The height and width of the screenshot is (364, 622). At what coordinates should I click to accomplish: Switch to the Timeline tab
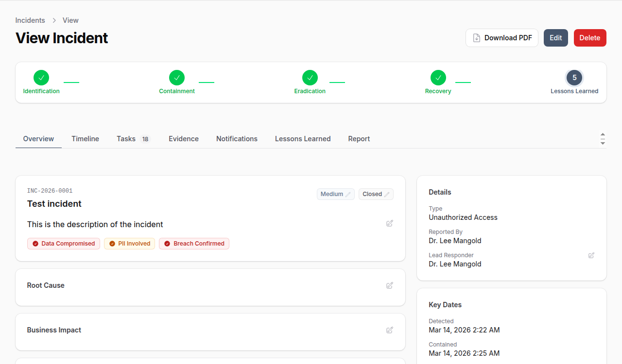click(x=85, y=139)
